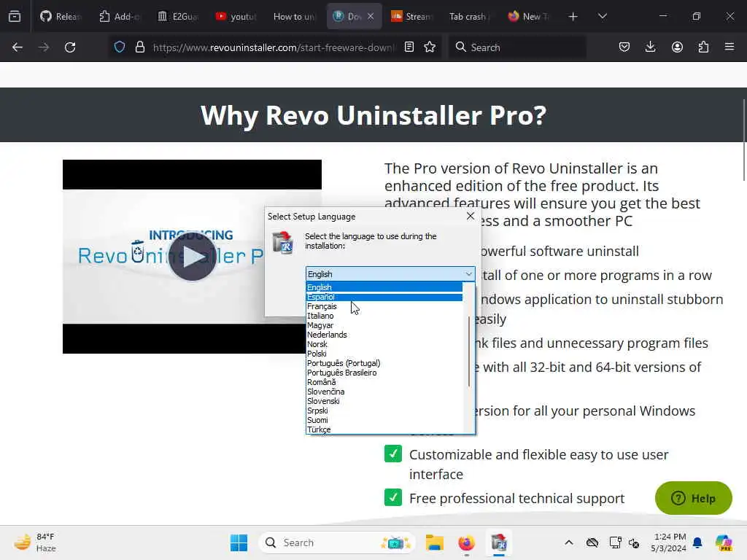View site security padlock info
The width and height of the screenshot is (747, 560).
[x=139, y=47]
